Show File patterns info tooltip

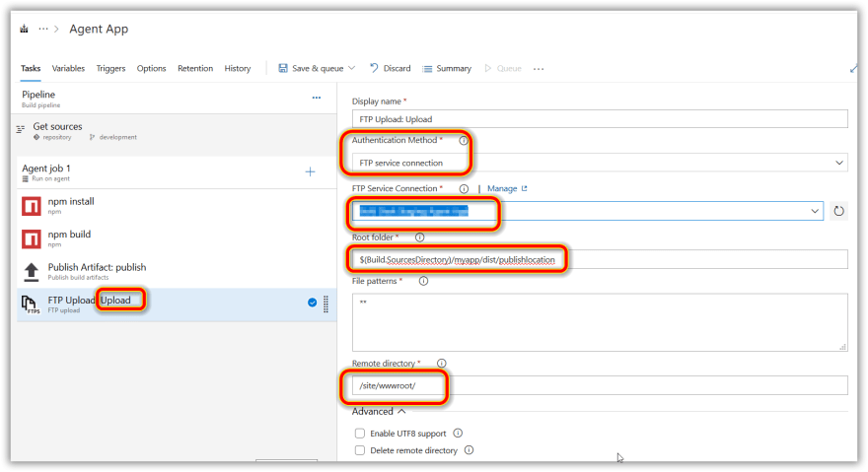[423, 281]
